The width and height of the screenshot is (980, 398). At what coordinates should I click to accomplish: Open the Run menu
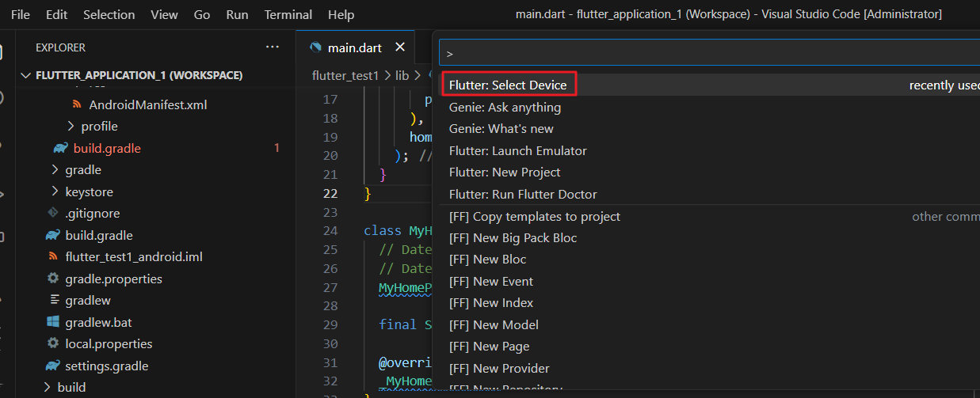coord(237,14)
